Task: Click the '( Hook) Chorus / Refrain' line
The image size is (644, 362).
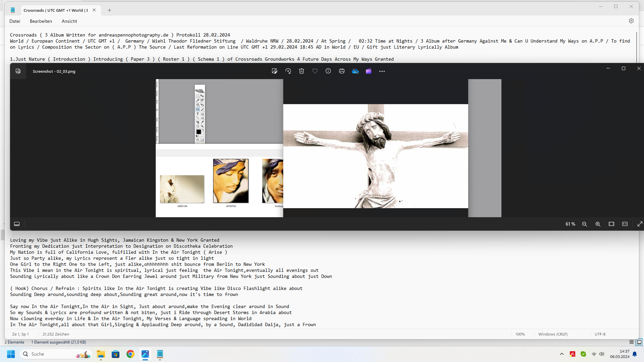Action: coord(156,288)
